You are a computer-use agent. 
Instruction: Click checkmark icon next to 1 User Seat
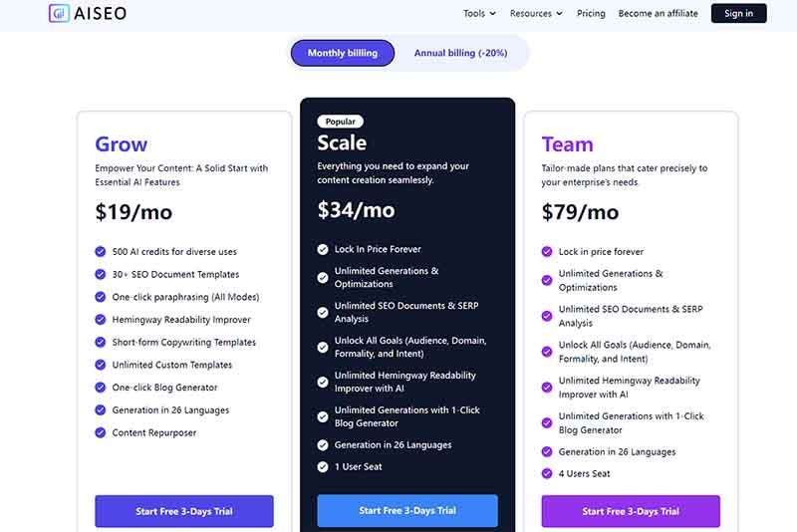coord(323,466)
